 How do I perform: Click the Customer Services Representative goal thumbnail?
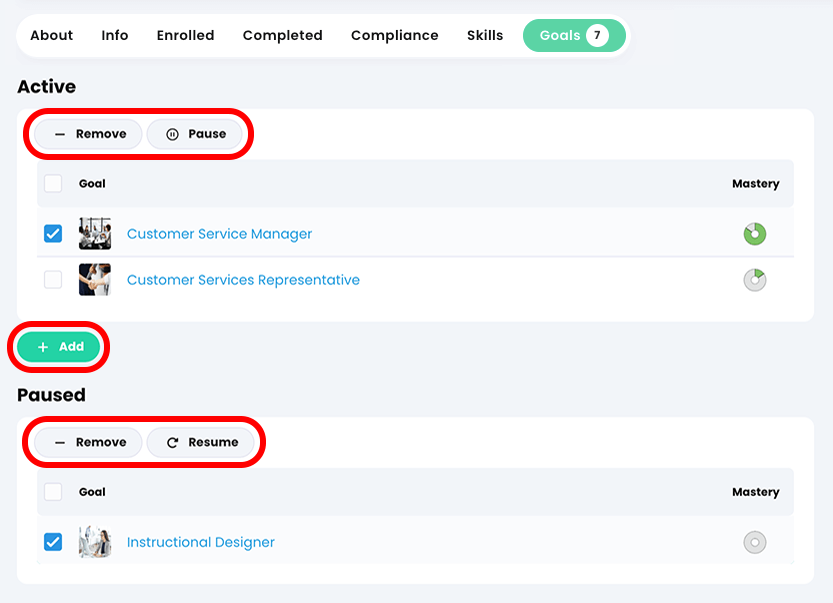(x=95, y=279)
